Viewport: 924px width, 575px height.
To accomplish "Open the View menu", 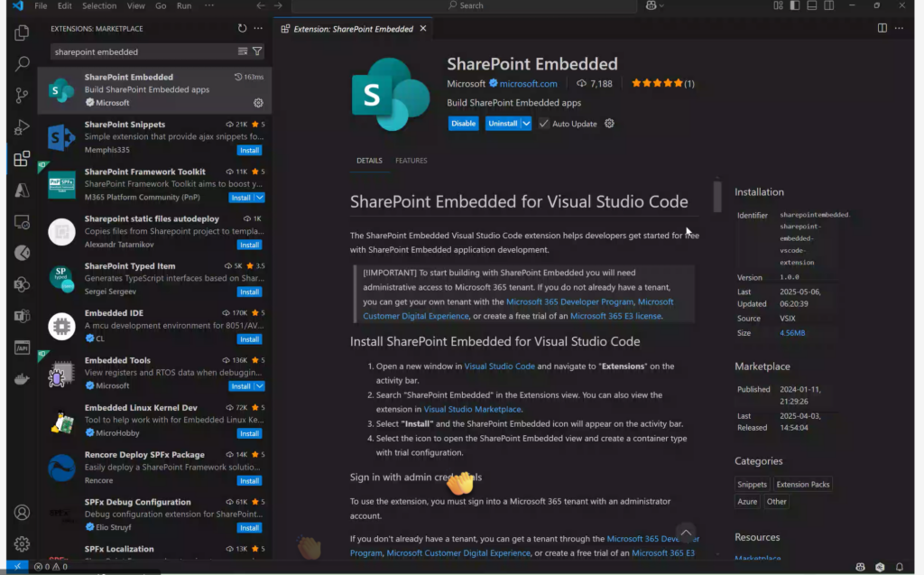I will 135,6.
